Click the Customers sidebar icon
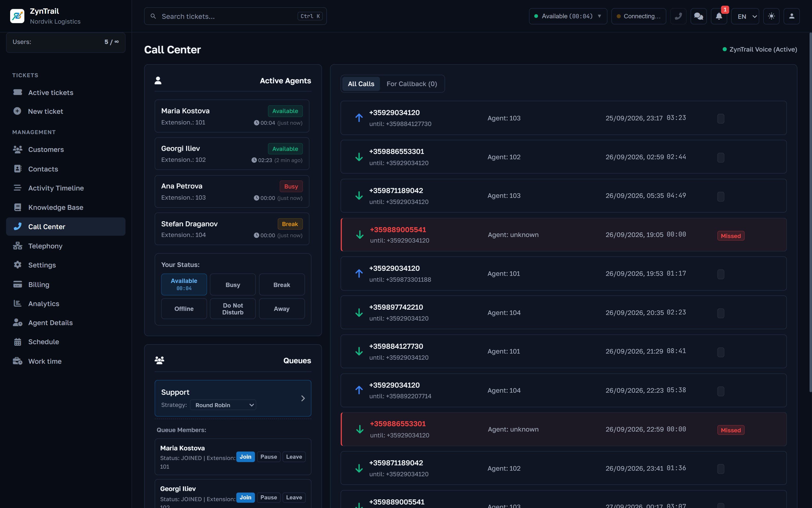The image size is (812, 508). coord(18,149)
